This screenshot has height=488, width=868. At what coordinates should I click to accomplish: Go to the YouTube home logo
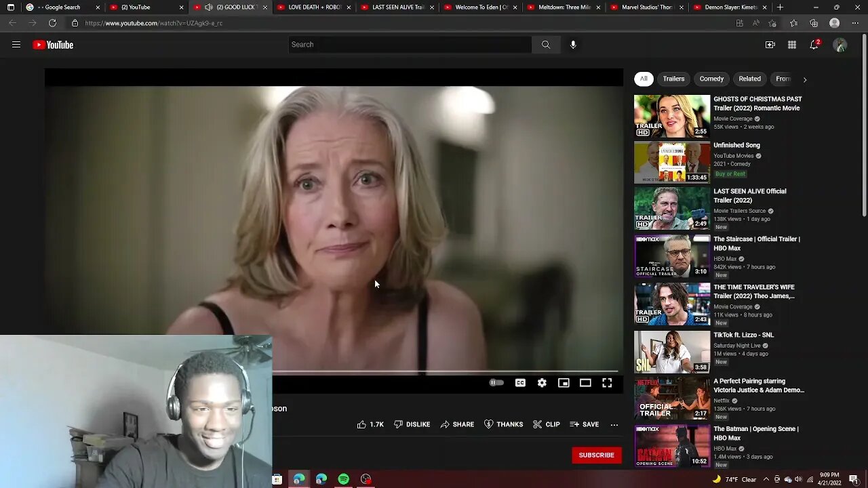53,45
